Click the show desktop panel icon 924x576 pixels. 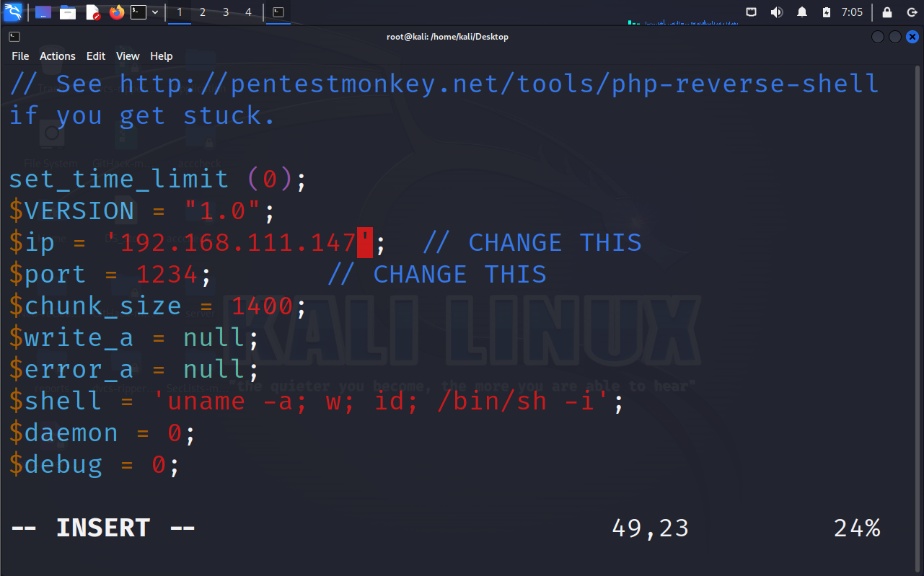click(x=43, y=12)
